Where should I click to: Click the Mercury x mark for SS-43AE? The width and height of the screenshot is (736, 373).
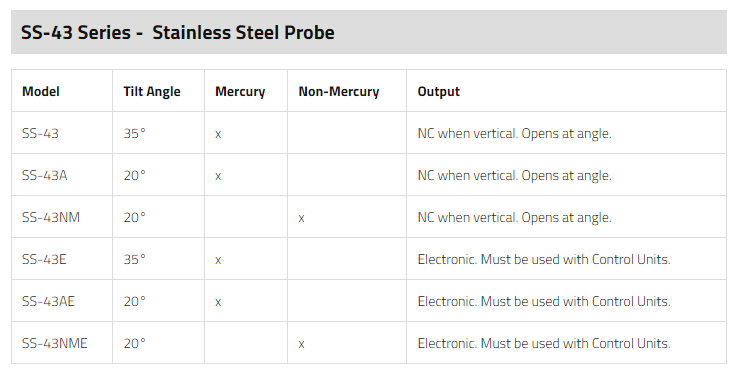click(x=218, y=302)
